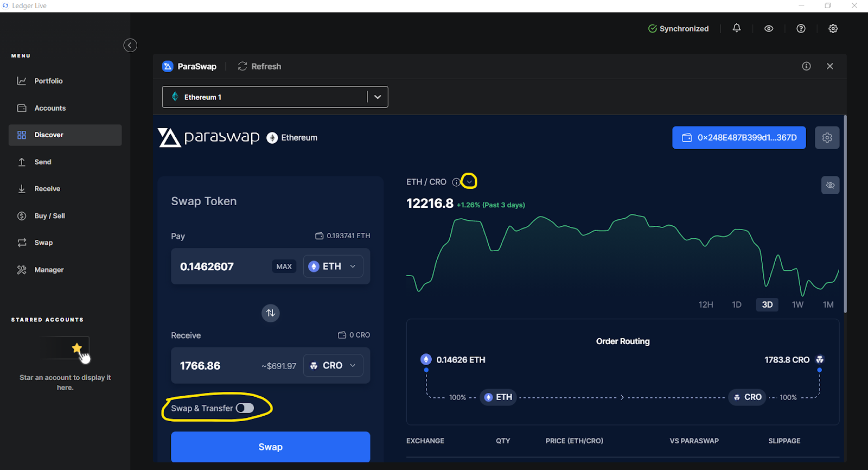Click the VS PARASWAP column header

pos(694,441)
